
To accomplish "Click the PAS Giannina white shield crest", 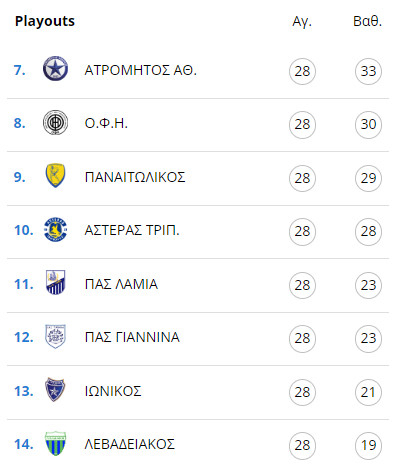I will click(x=55, y=336).
